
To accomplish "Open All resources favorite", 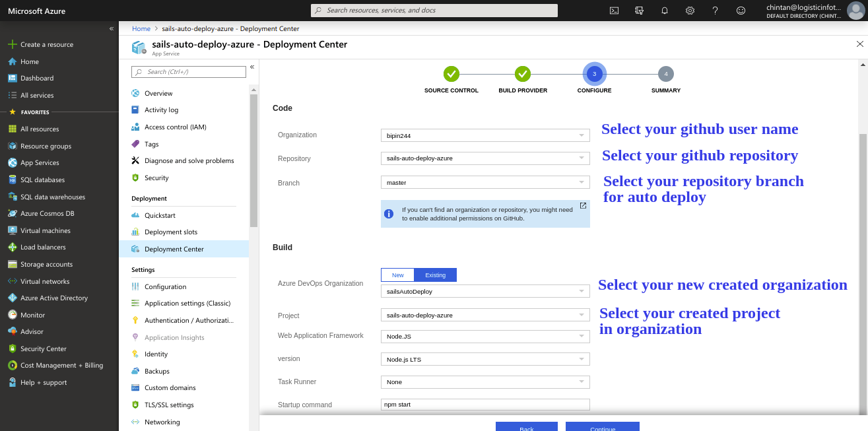I will (40, 129).
